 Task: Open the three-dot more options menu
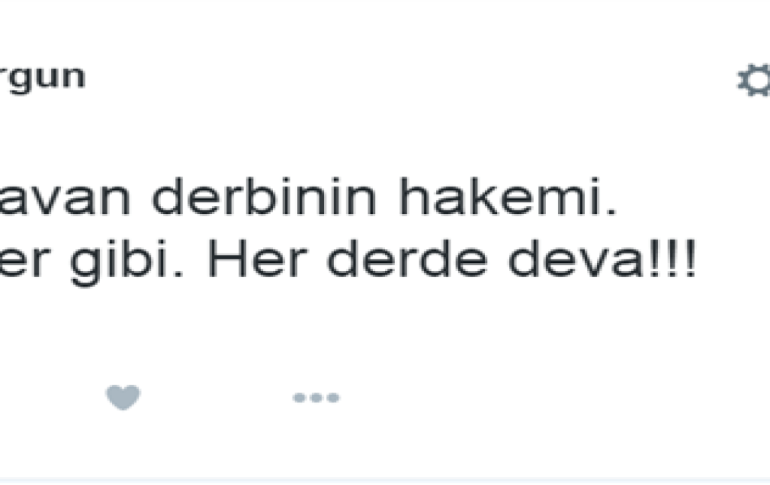coord(316,398)
